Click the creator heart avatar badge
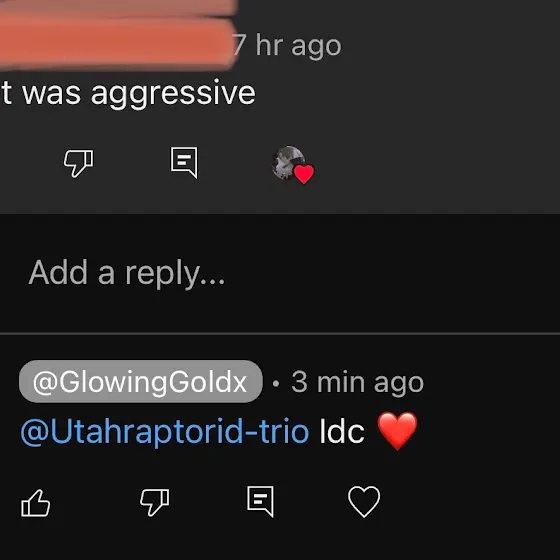This screenshot has width=560, height=560. [292, 165]
